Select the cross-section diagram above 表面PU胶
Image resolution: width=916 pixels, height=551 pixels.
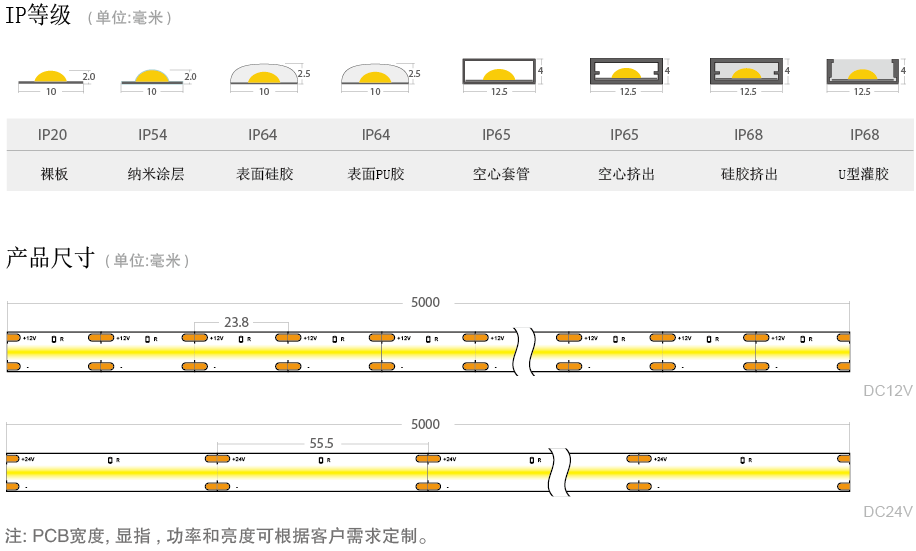pyautogui.click(x=375, y=76)
